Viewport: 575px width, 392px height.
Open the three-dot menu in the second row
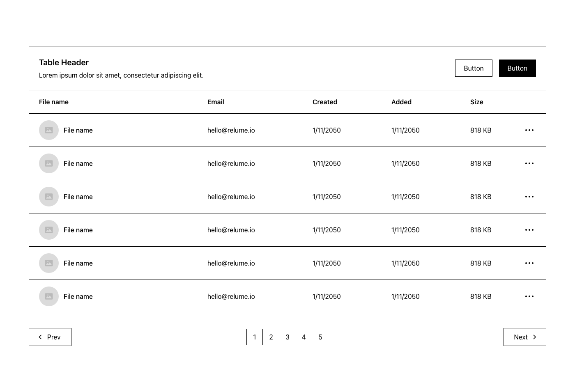529,163
